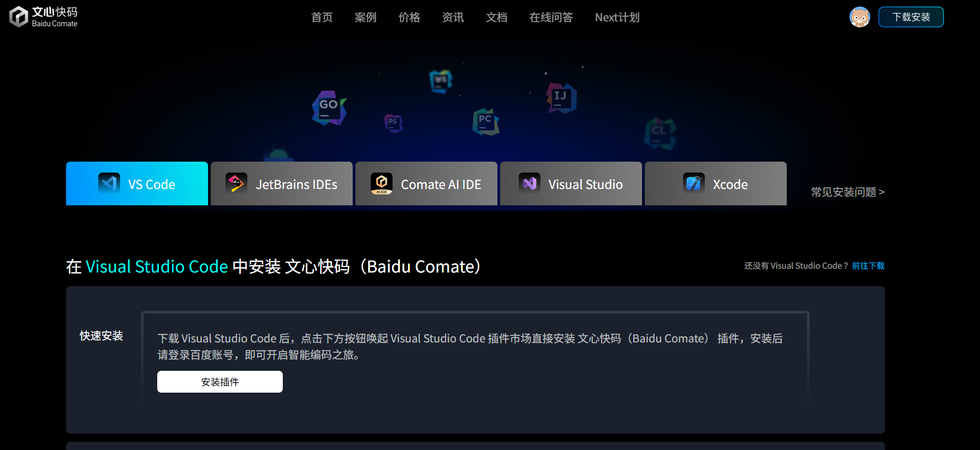Open the Visual Studio tab
The height and width of the screenshot is (450, 980).
pos(571,184)
